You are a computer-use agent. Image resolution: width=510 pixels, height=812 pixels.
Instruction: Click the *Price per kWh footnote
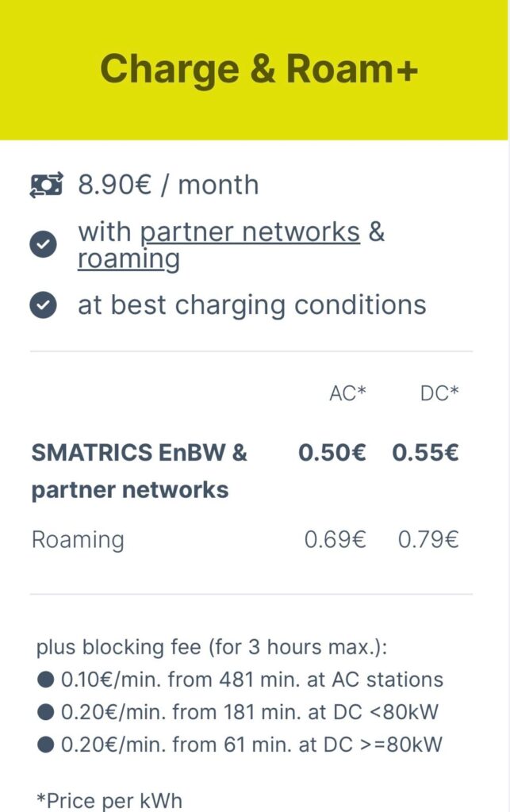pos(109,800)
